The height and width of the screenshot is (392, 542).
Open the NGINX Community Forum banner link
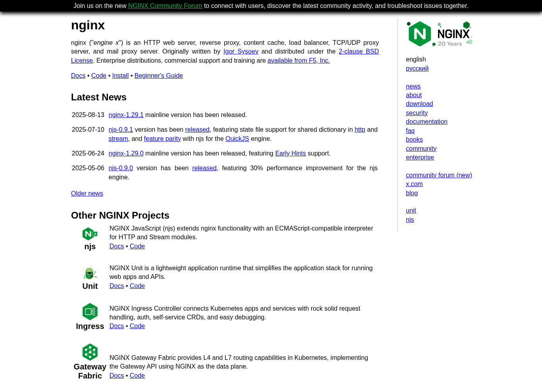click(x=165, y=6)
